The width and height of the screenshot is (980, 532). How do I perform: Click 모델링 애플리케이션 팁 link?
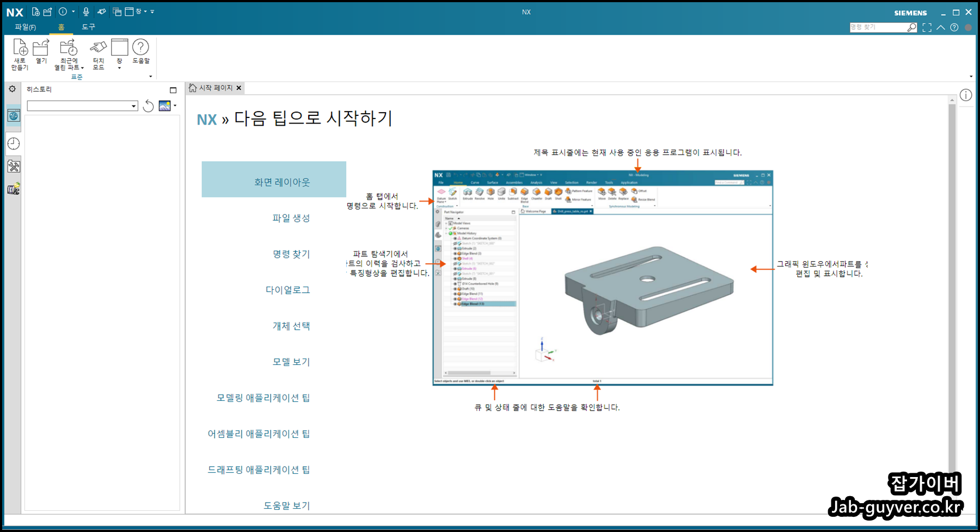click(264, 398)
